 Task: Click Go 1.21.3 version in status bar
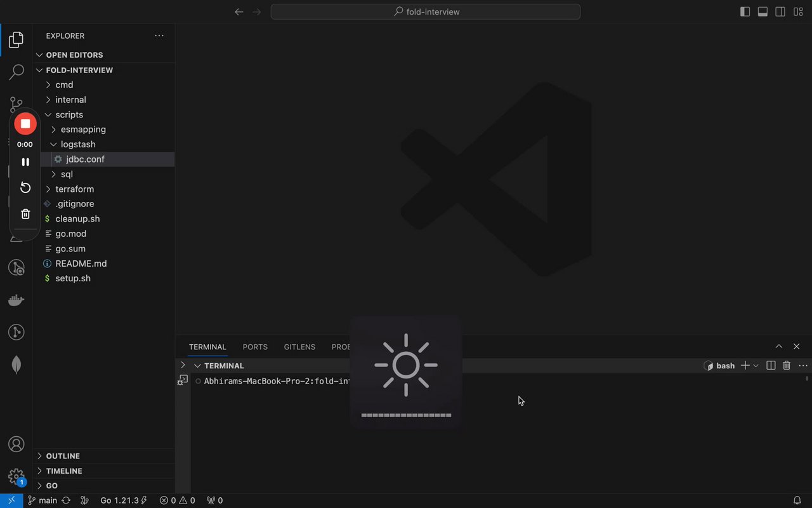[x=124, y=500]
